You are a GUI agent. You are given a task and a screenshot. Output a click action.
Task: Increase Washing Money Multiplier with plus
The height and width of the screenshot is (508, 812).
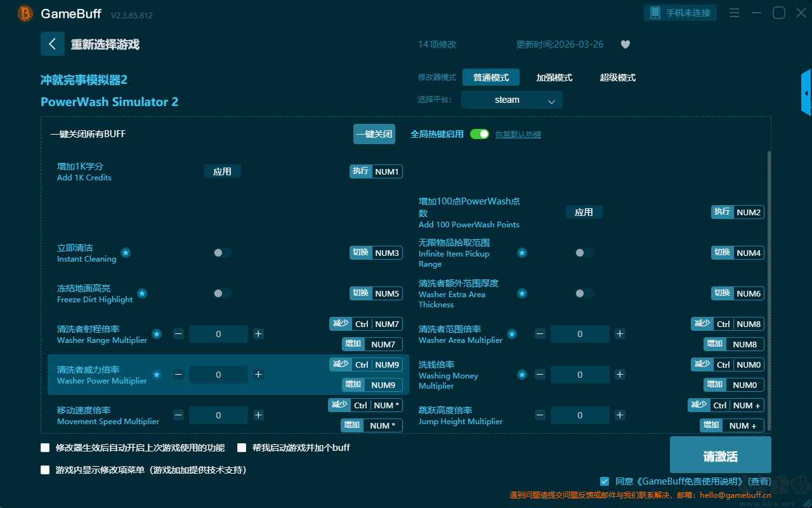coord(620,375)
